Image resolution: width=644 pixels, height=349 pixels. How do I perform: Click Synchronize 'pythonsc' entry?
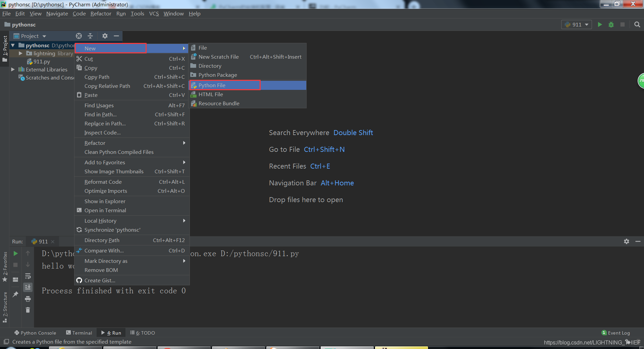point(132,230)
